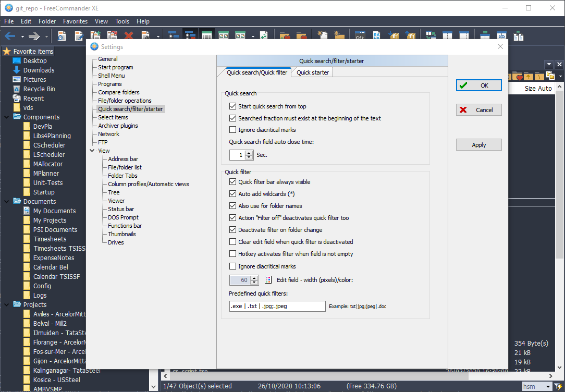Collapse the Components favorites group

point(6,117)
